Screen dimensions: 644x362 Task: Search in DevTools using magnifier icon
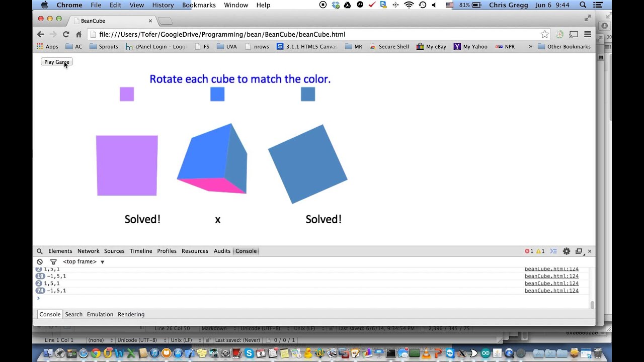pos(40,251)
